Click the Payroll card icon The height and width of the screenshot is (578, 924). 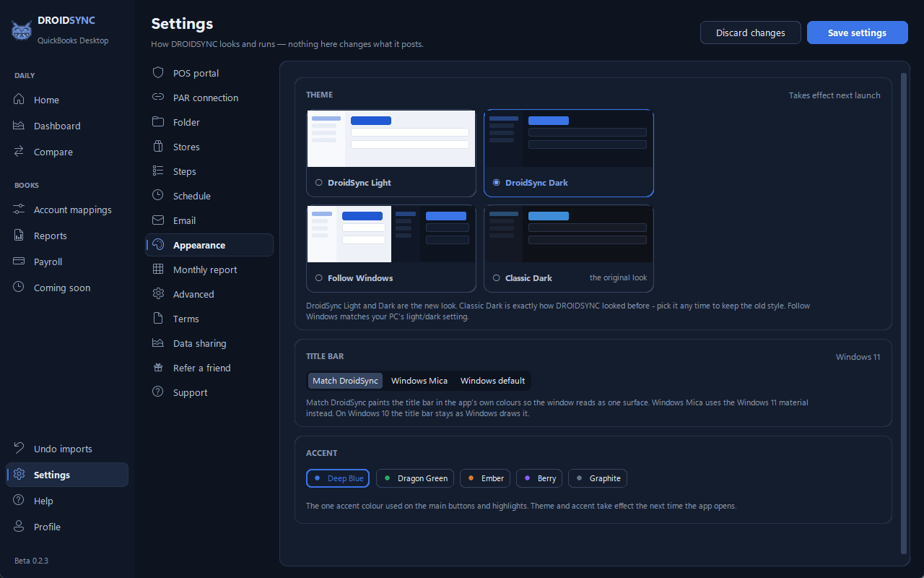click(x=19, y=262)
